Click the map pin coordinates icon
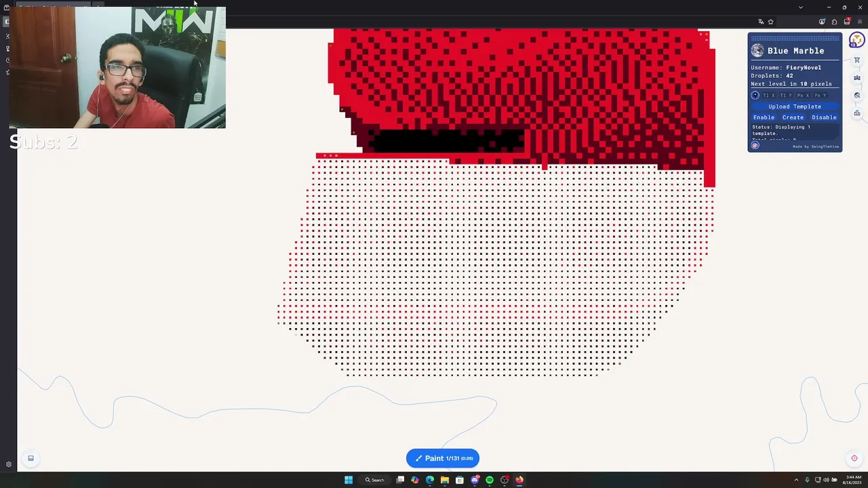The width and height of the screenshot is (868, 488). pos(755,95)
